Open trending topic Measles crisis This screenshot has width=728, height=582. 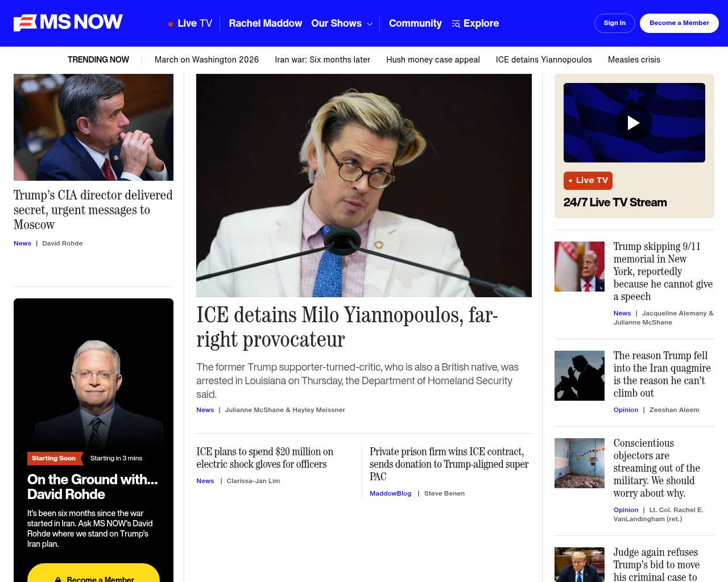pyautogui.click(x=634, y=60)
